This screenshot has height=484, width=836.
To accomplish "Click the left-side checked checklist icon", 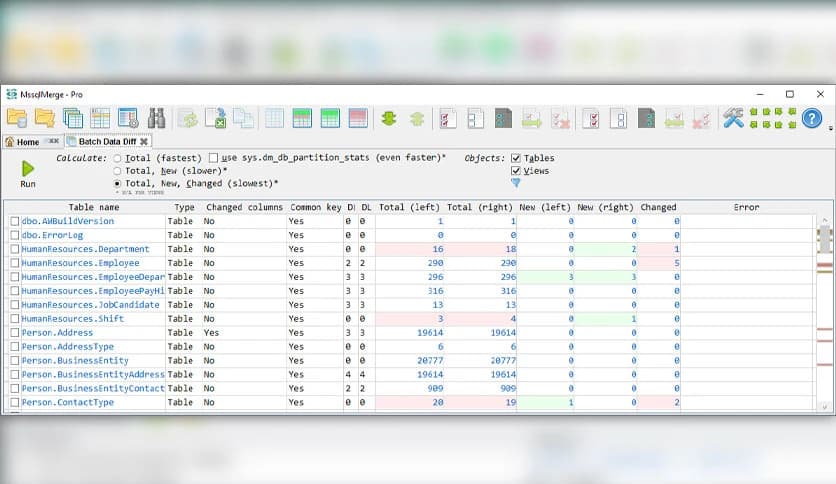I will [x=447, y=118].
